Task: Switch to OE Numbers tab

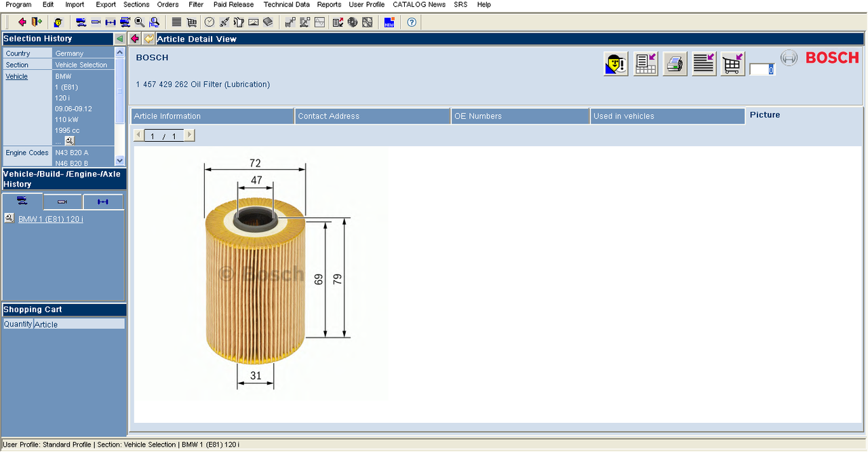Action: point(520,116)
